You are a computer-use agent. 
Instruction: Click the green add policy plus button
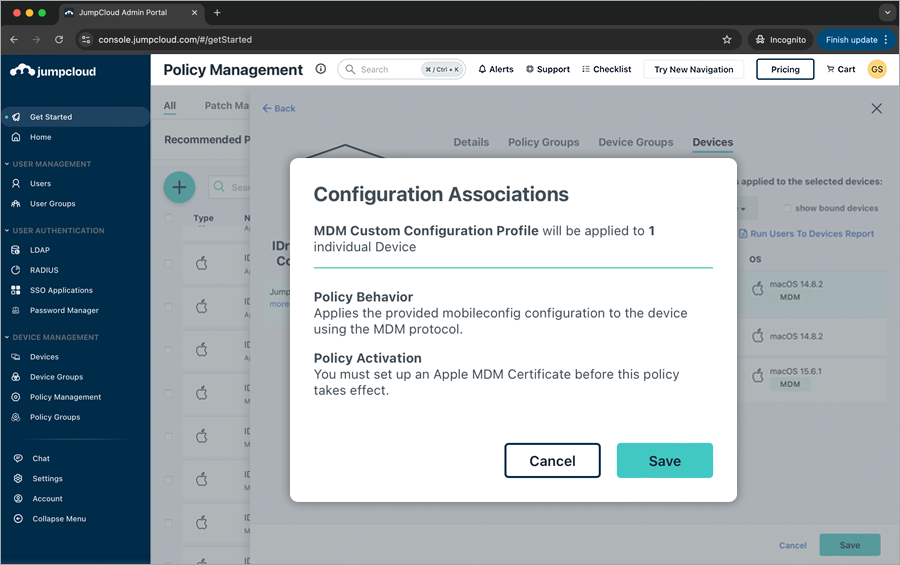pos(179,187)
